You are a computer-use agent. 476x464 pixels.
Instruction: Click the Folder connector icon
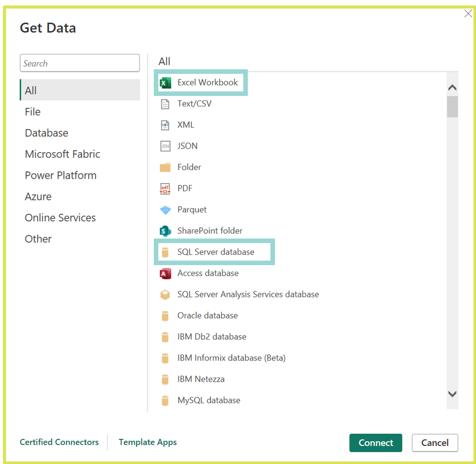[x=165, y=167]
